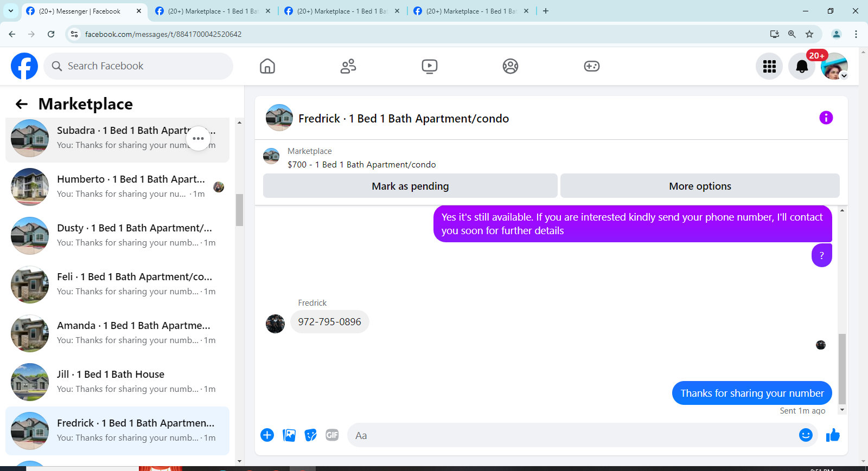Open the Chrome zoom magnifier icon

792,34
